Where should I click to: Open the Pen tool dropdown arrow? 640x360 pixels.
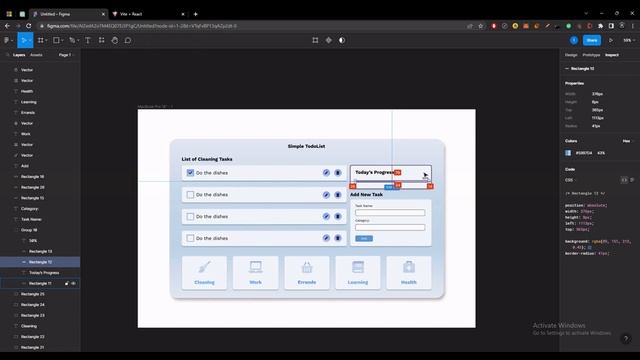(x=78, y=40)
